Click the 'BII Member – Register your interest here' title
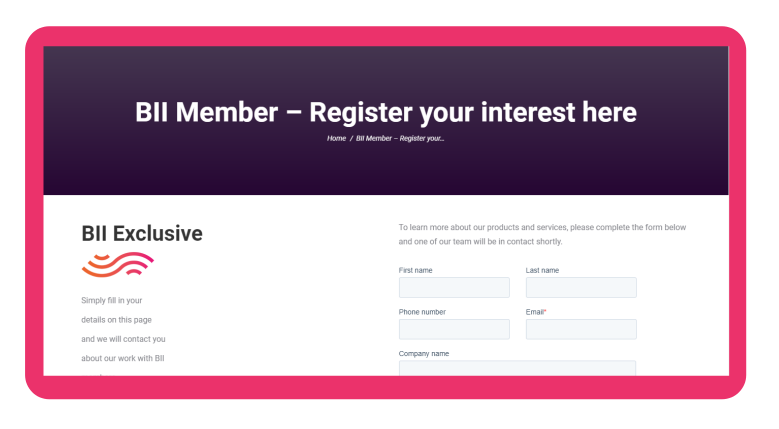Image resolution: width=779 pixels, height=429 pixels. tap(386, 112)
